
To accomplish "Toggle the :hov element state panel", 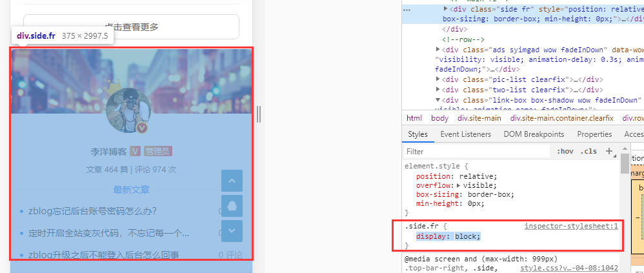I will 564,151.
